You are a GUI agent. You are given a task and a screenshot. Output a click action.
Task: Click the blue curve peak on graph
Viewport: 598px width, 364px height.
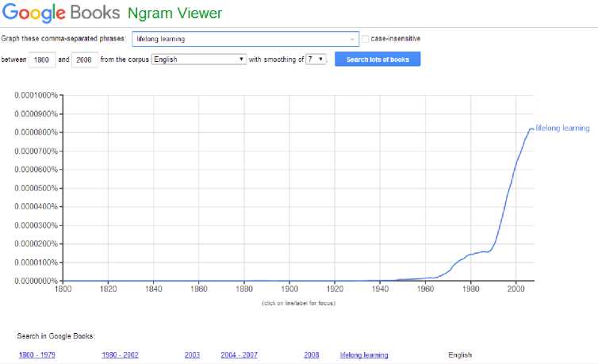(531, 128)
